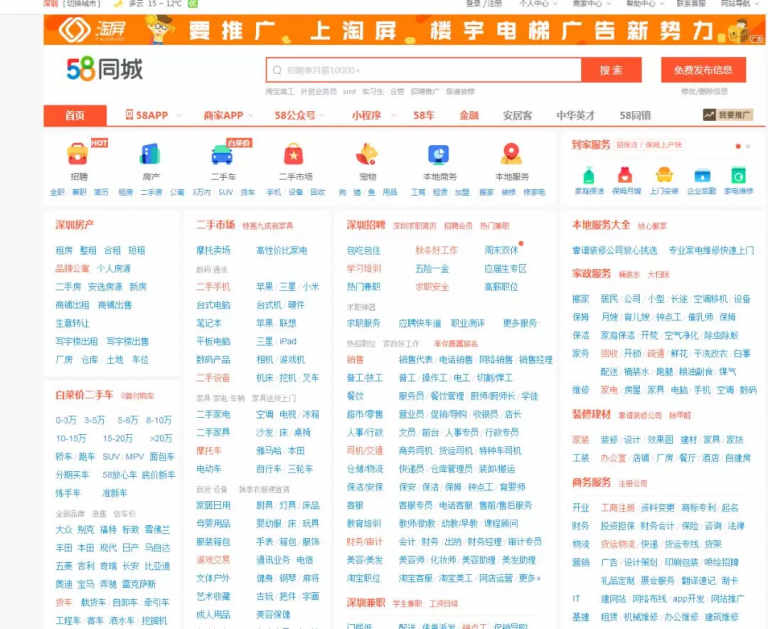
Task: Open 租房 link under 深圳房产
Action: point(64,250)
